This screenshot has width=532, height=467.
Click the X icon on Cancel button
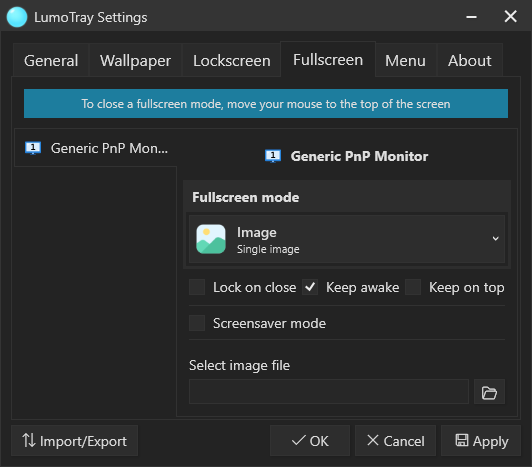(373, 440)
